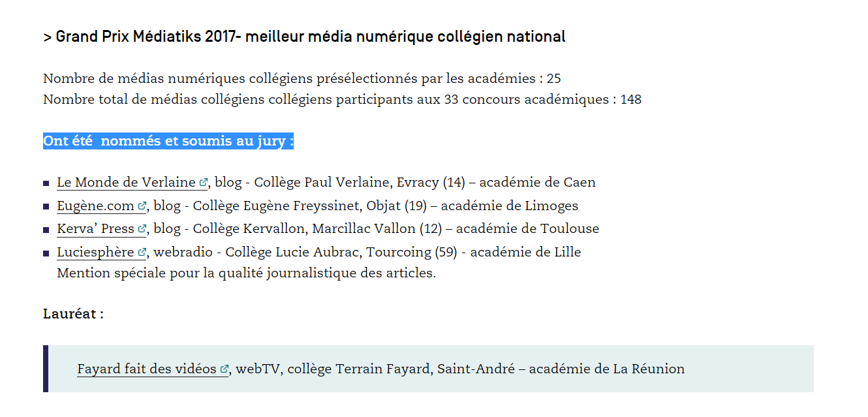The width and height of the screenshot is (868, 417).
Task: Click the text 'académie de La Réunion'
Action: (606, 369)
